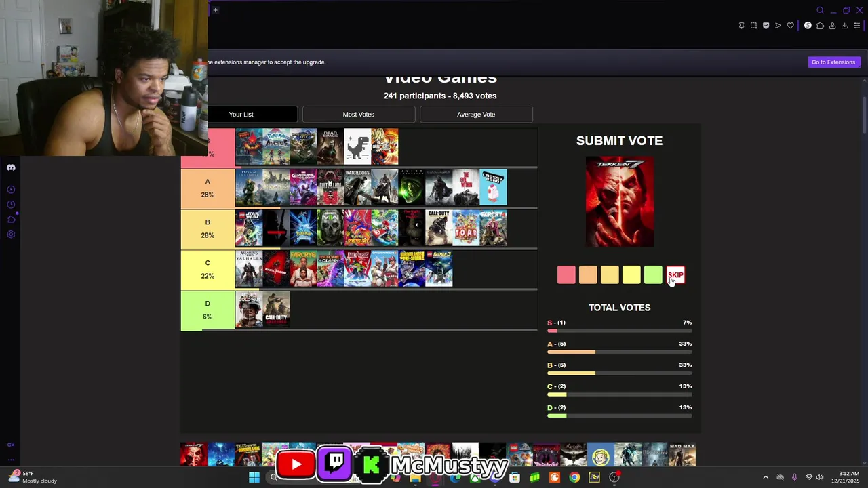
Task: Open the weather widget showing 58°F
Action: pyautogui.click(x=33, y=477)
